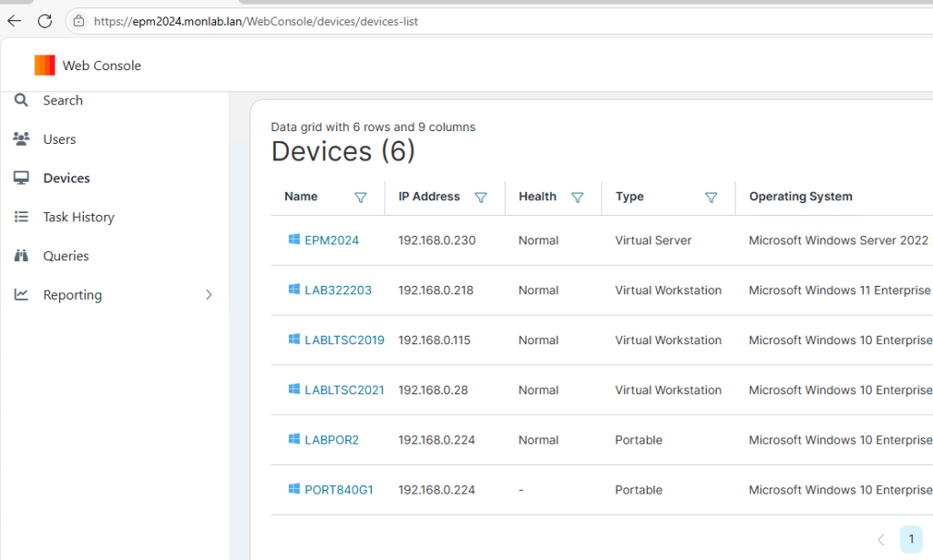Open the PORT840G1 device link
This screenshot has width=933, height=560.
[339, 490]
